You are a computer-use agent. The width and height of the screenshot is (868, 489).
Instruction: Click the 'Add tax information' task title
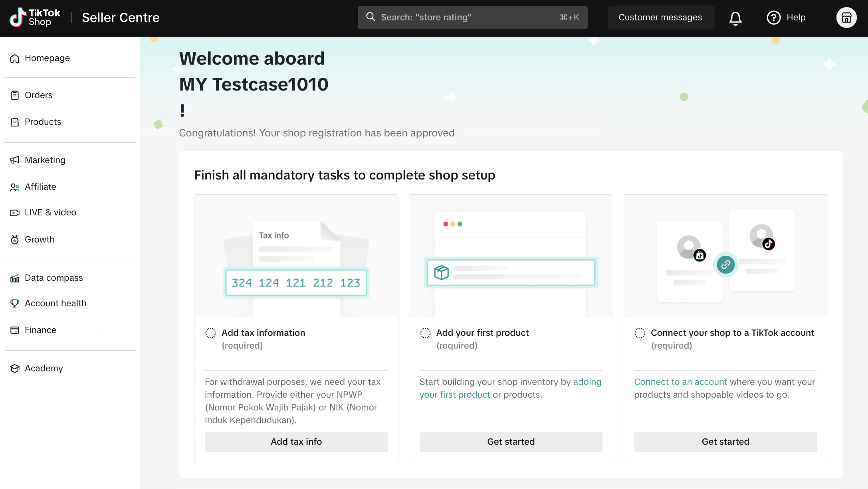click(263, 333)
